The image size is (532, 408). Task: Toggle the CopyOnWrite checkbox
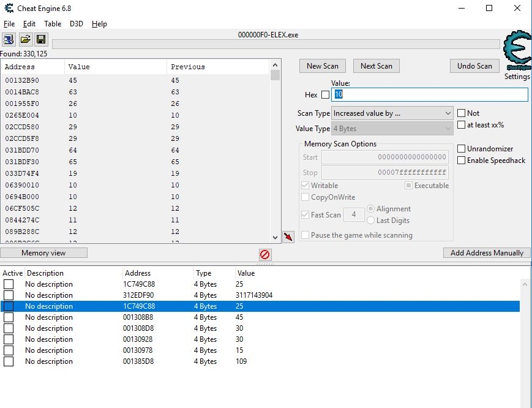click(x=305, y=197)
